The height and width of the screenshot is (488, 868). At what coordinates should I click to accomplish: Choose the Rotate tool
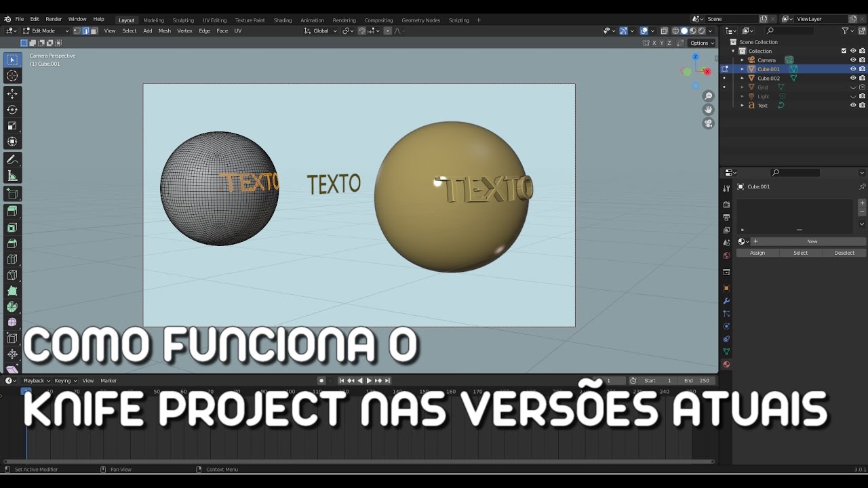pyautogui.click(x=12, y=109)
